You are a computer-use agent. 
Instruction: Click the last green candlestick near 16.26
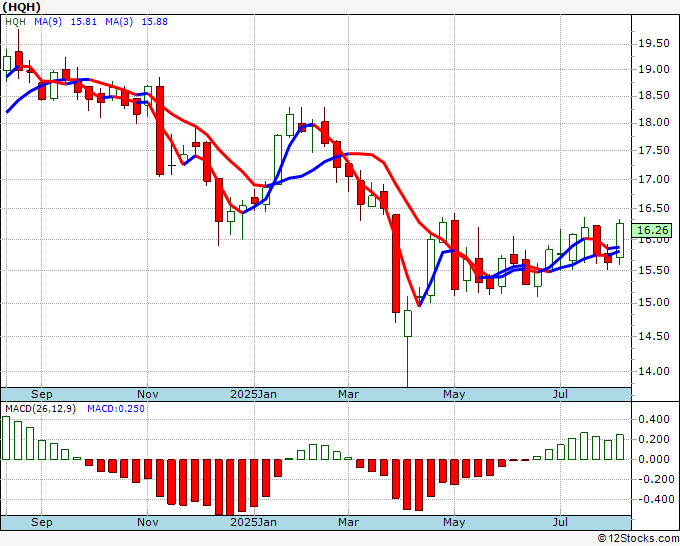click(620, 240)
